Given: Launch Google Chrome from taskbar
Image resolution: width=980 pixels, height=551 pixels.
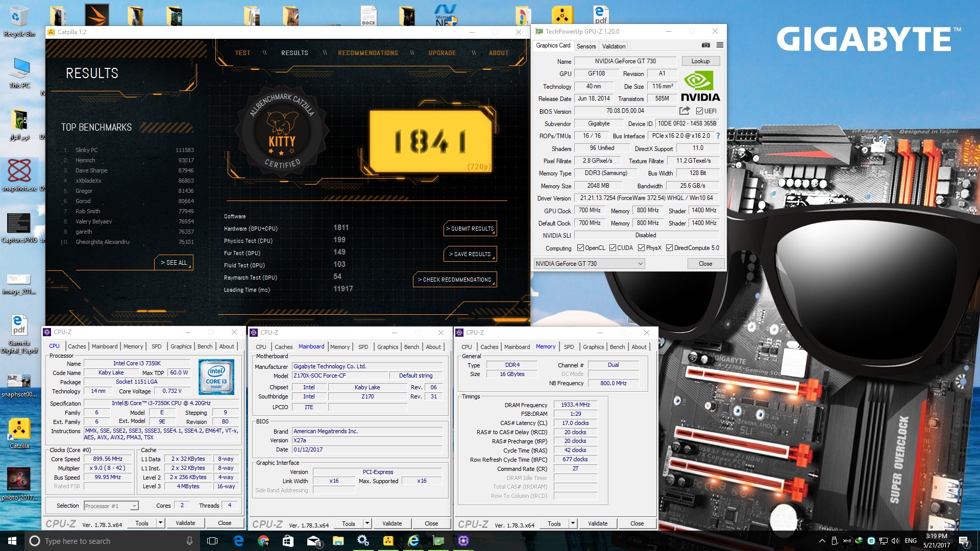Looking at the screenshot, I should pos(263,541).
